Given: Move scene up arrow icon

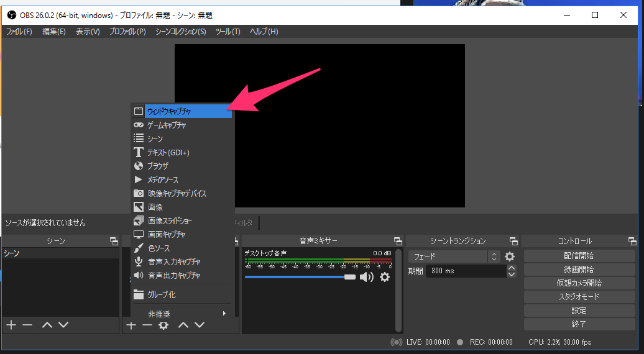Looking at the screenshot, I should tap(47, 325).
